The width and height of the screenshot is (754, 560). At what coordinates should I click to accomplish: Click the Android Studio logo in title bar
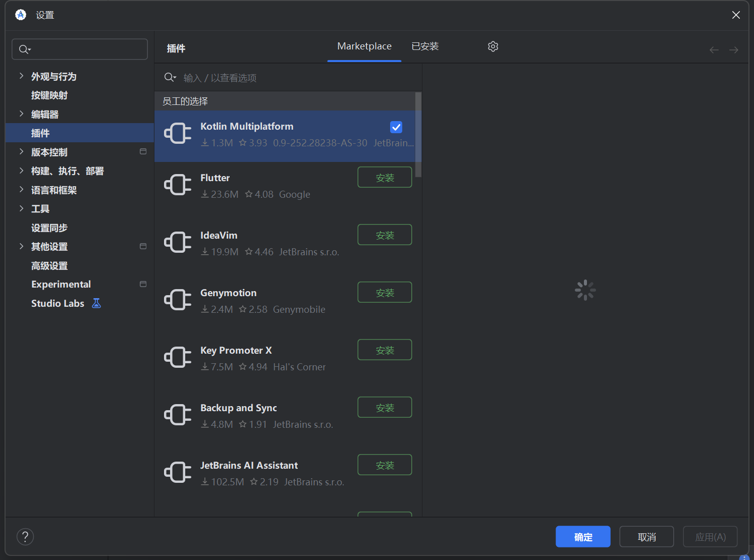(x=21, y=15)
